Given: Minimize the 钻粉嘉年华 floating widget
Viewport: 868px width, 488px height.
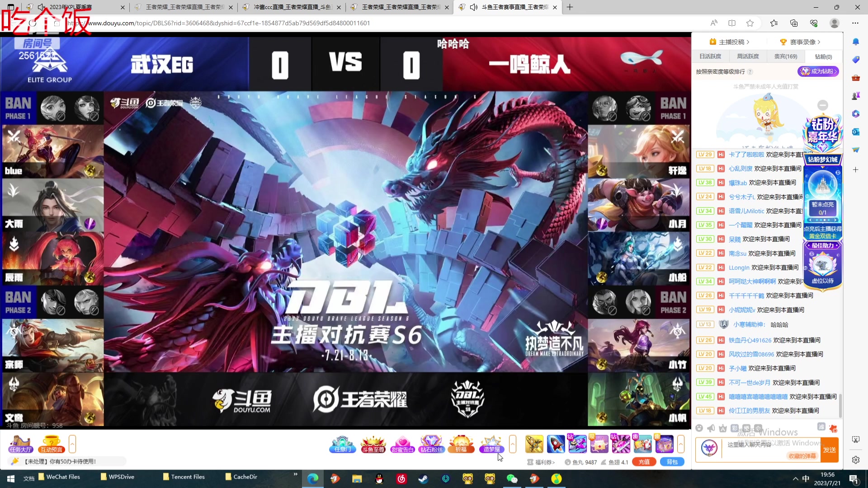Looking at the screenshot, I should 823,105.
